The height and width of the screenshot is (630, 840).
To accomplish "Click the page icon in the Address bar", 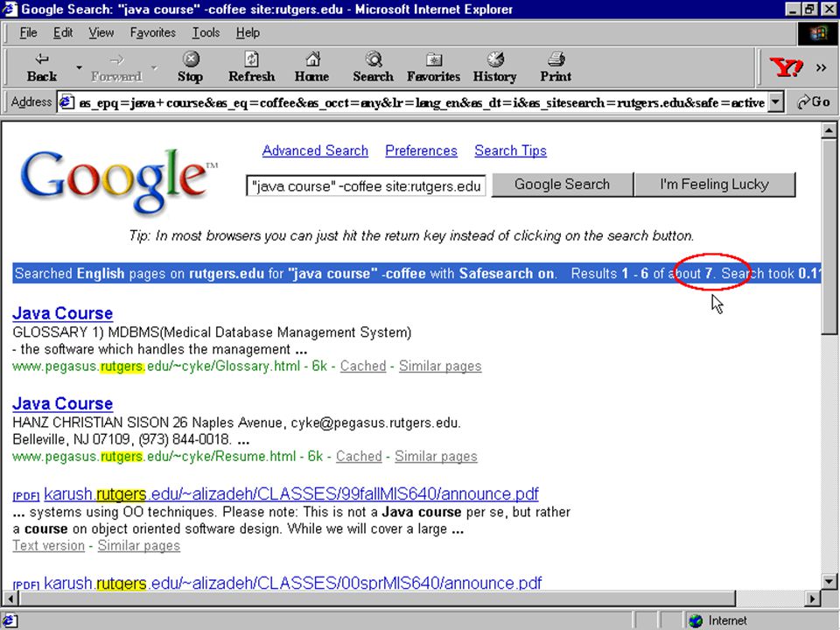I will click(66, 101).
